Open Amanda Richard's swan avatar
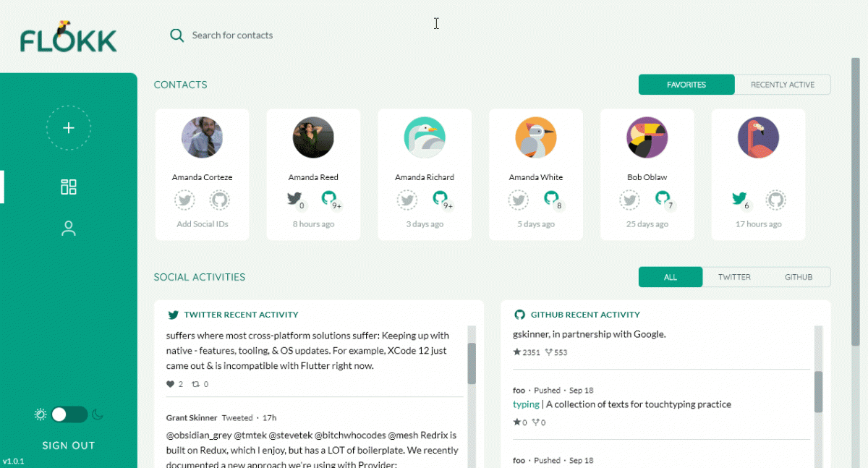This screenshot has width=868, height=468. point(425,137)
